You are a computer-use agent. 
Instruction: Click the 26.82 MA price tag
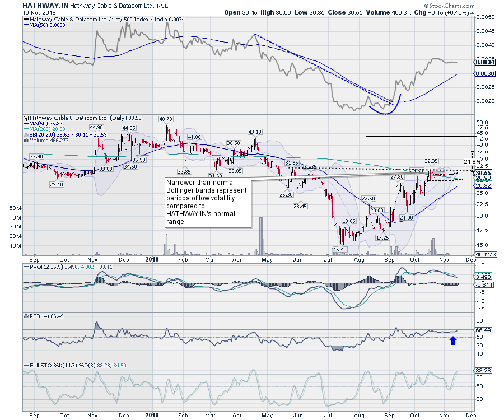coord(483,186)
